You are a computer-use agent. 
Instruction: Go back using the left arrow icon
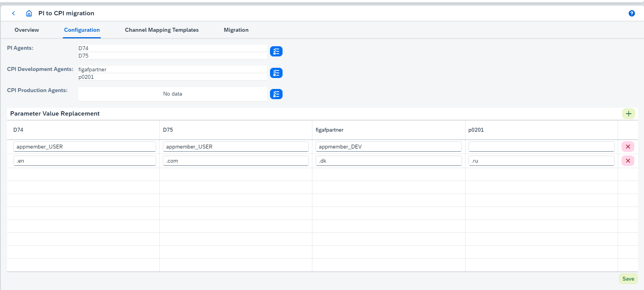point(13,13)
